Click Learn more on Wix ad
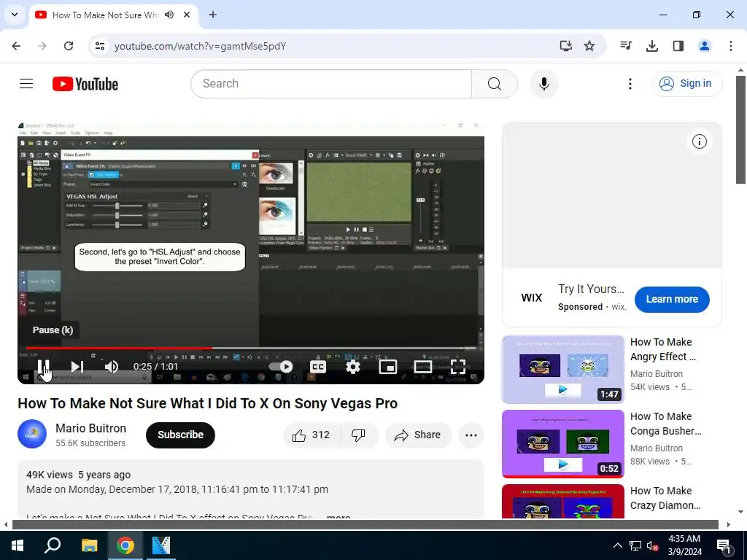This screenshot has width=747, height=560. [672, 299]
